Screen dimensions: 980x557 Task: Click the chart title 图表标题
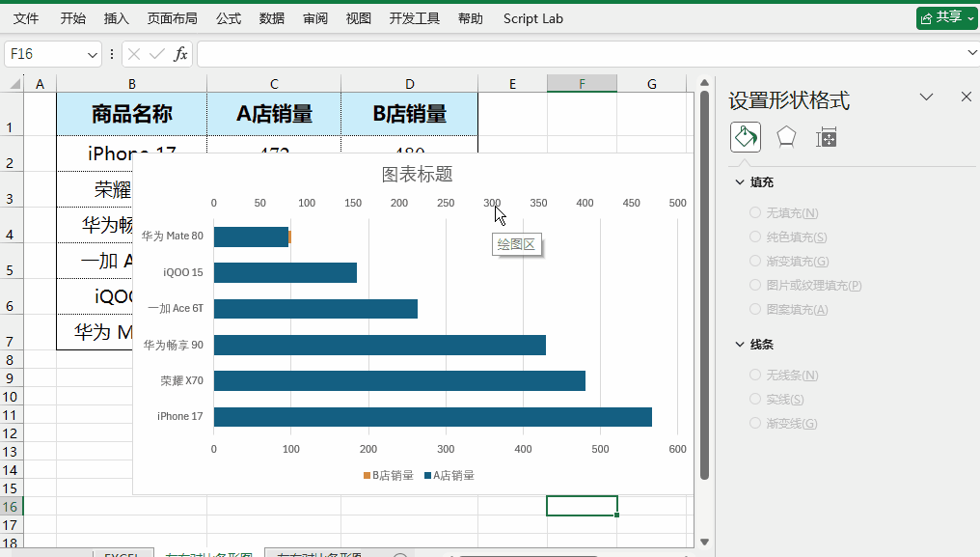(x=417, y=174)
